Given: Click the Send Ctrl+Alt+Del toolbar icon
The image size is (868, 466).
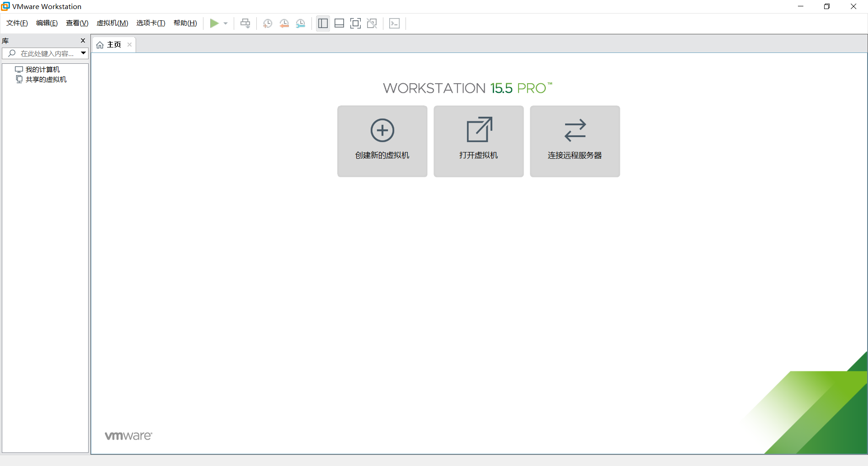Looking at the screenshot, I should pos(245,24).
